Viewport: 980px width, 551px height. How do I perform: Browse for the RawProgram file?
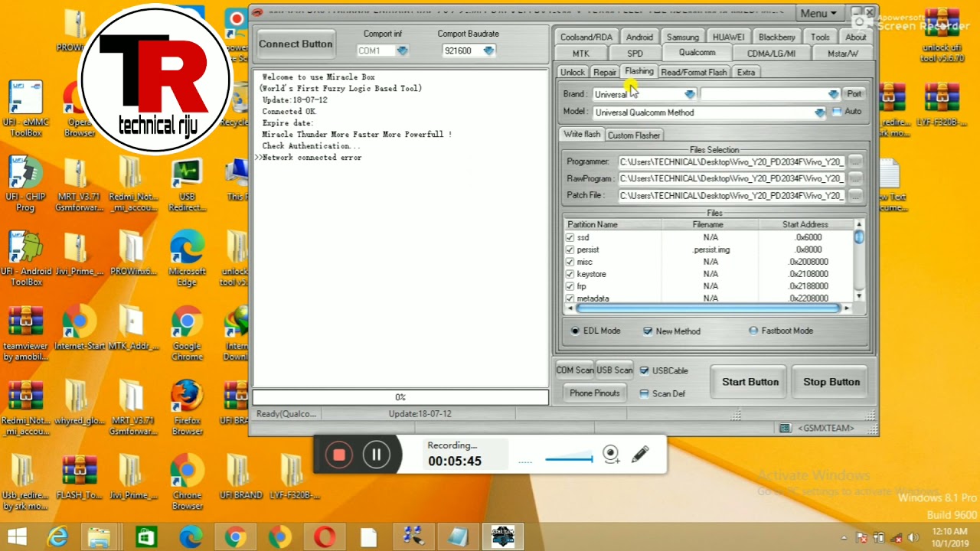855,178
